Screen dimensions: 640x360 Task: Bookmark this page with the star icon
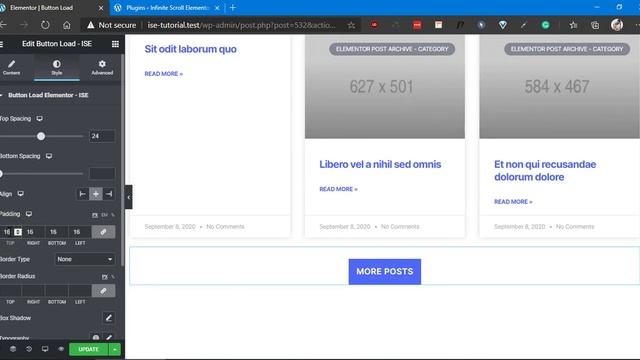pyautogui.click(x=351, y=25)
